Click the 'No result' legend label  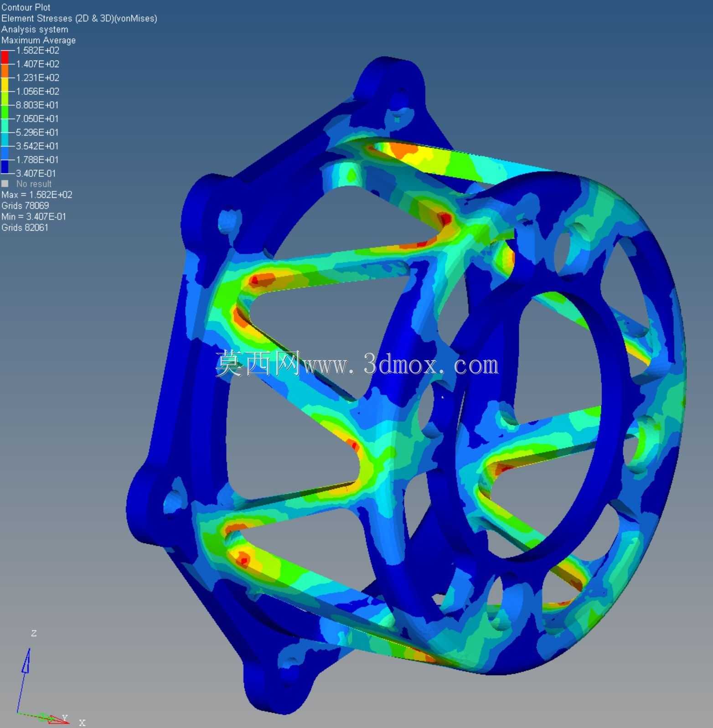34,184
